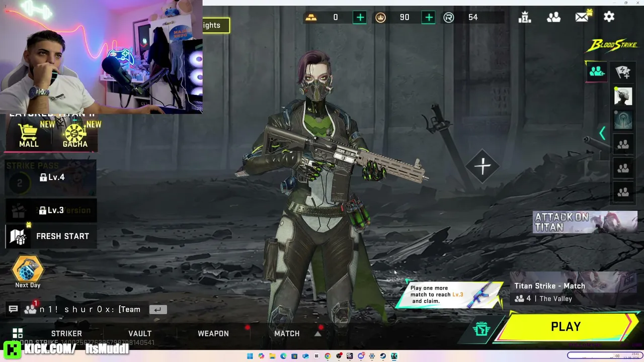Open the Vault tab

tap(140, 333)
